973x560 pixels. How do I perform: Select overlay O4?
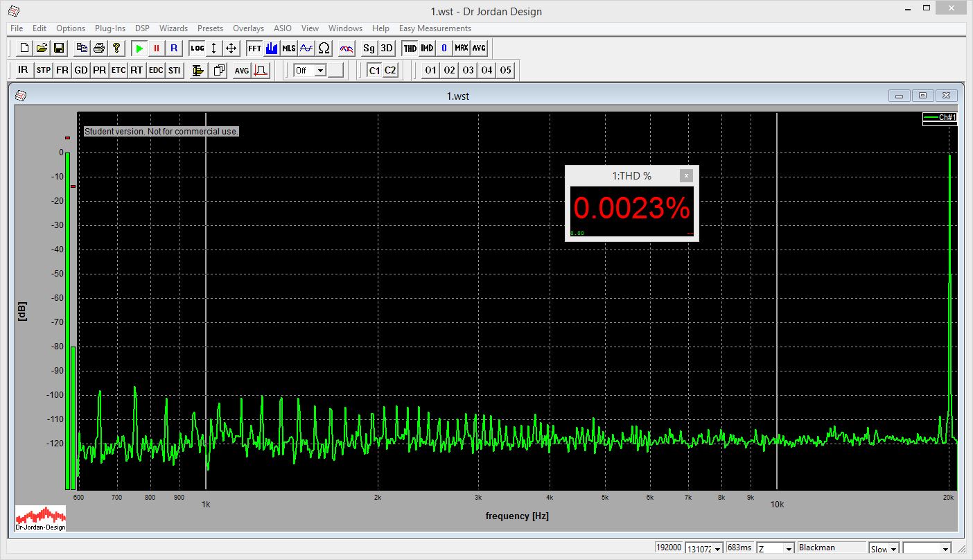click(487, 70)
